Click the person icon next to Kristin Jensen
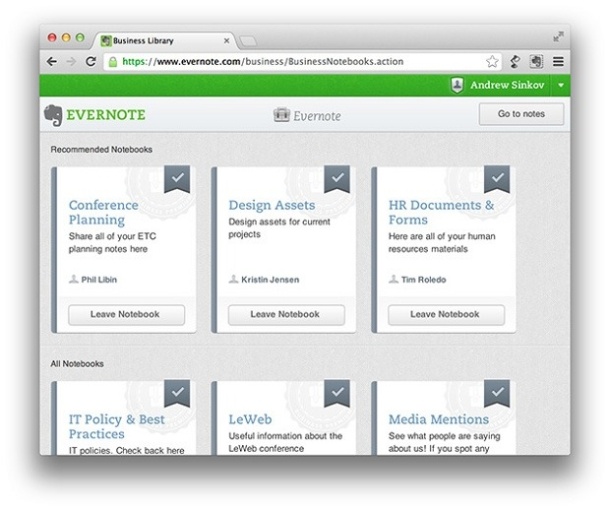Viewport: 610px width, 510px height. coord(233,279)
